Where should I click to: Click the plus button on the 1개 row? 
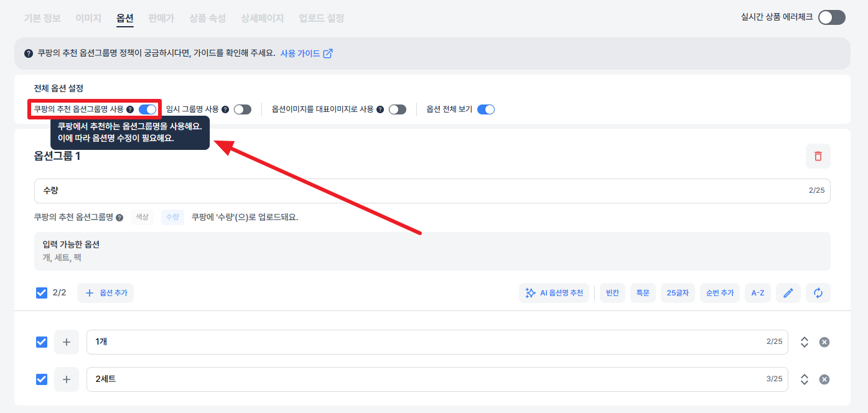67,342
